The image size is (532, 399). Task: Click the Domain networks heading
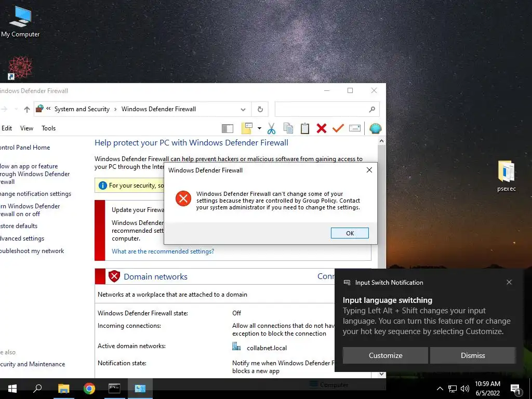click(x=155, y=276)
